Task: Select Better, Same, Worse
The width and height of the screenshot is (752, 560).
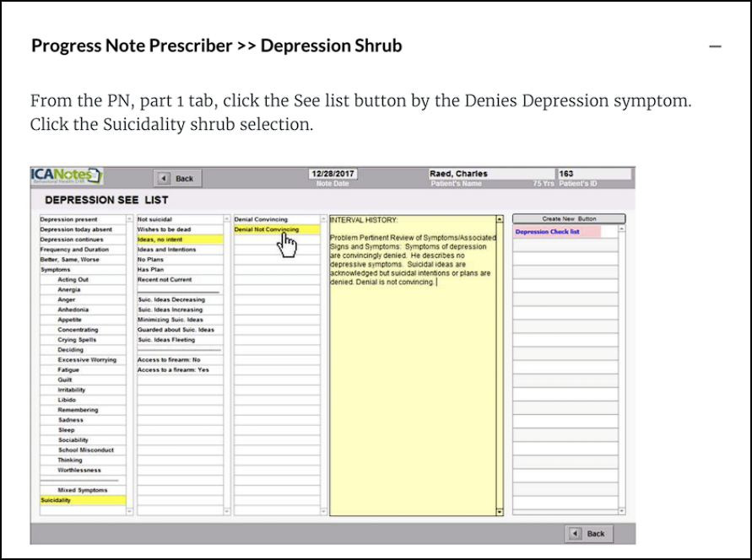Action: pyautogui.click(x=83, y=260)
